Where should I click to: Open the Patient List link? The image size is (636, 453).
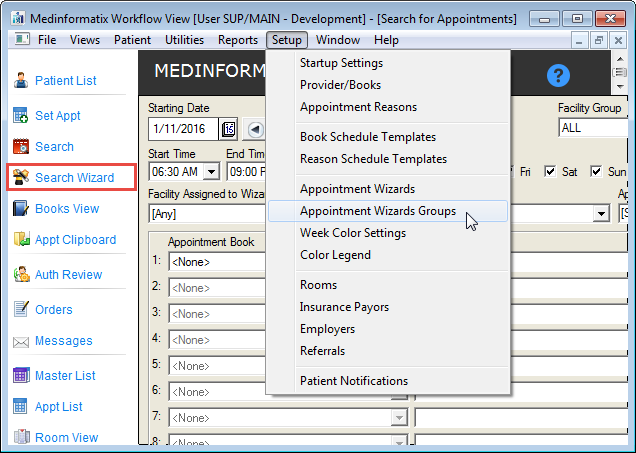(x=66, y=80)
